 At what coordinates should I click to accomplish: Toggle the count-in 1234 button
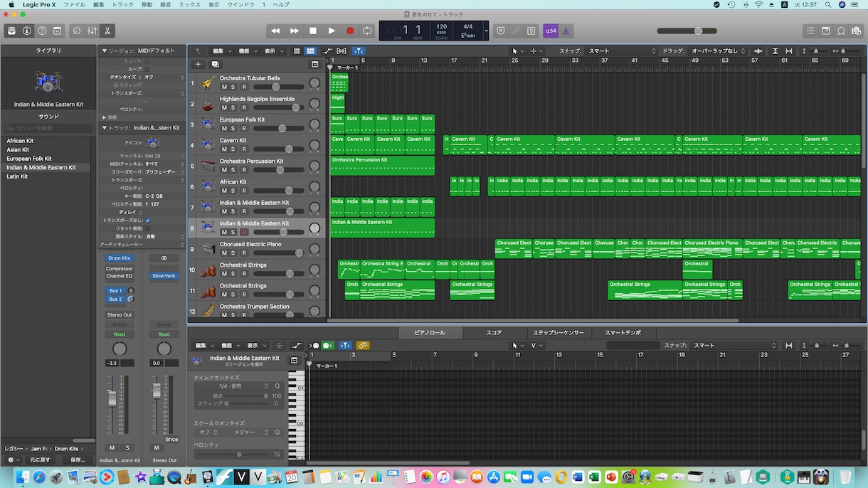pyautogui.click(x=551, y=31)
